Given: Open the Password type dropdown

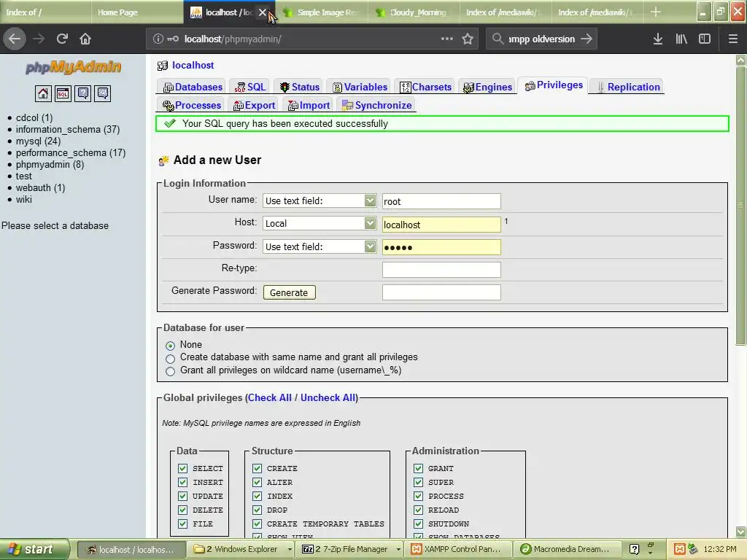Looking at the screenshot, I should tap(320, 246).
